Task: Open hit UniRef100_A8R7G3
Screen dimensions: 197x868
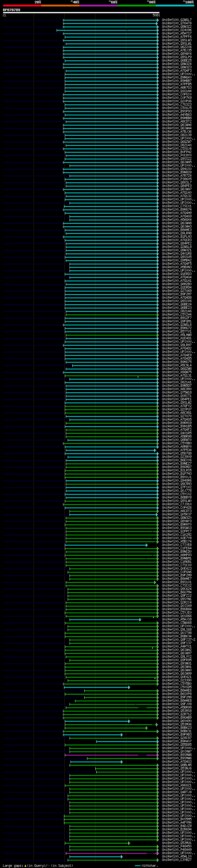Action: [177, 88]
